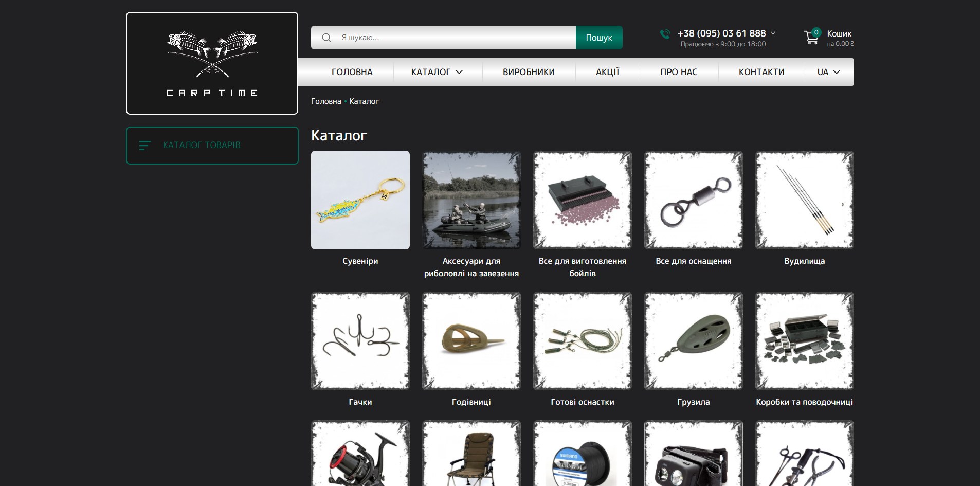Open the АКЦІЇ menu item

[x=608, y=72]
